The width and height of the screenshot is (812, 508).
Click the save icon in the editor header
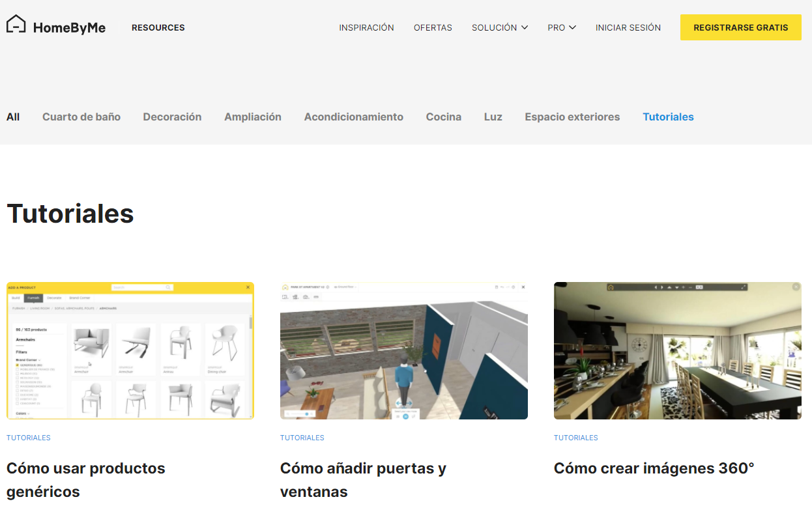[x=496, y=287]
